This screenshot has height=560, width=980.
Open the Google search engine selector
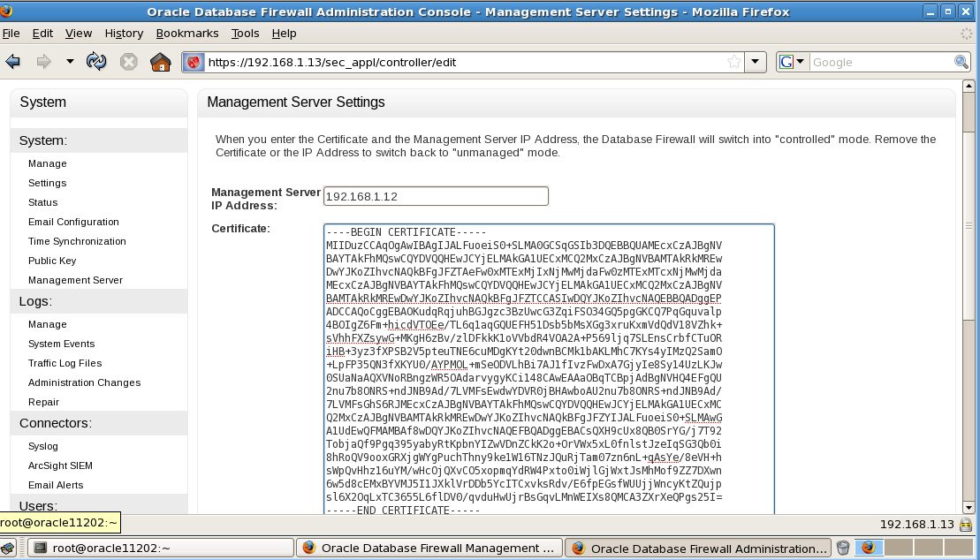(792, 62)
